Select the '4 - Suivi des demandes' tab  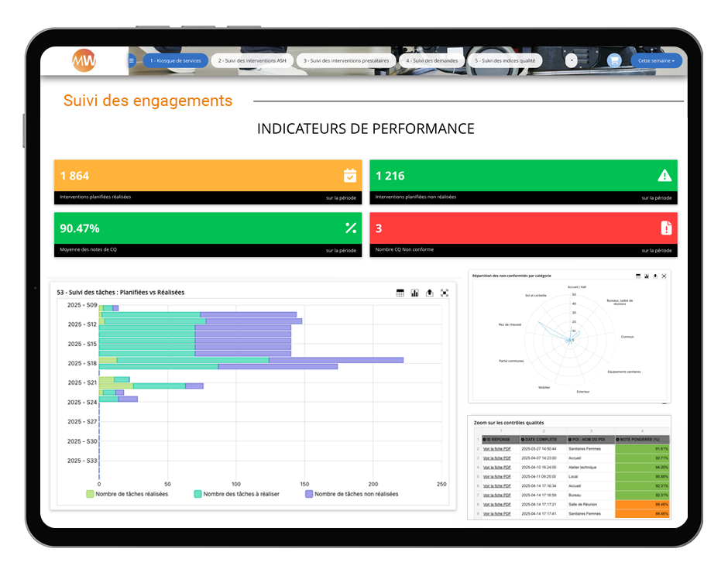click(x=431, y=60)
